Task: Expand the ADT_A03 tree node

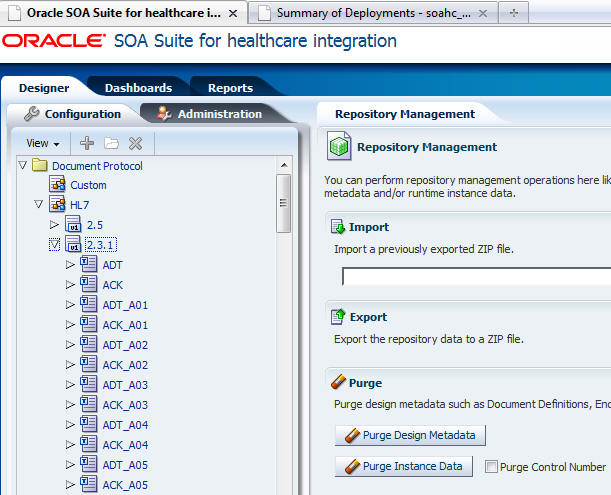Action: tap(70, 385)
